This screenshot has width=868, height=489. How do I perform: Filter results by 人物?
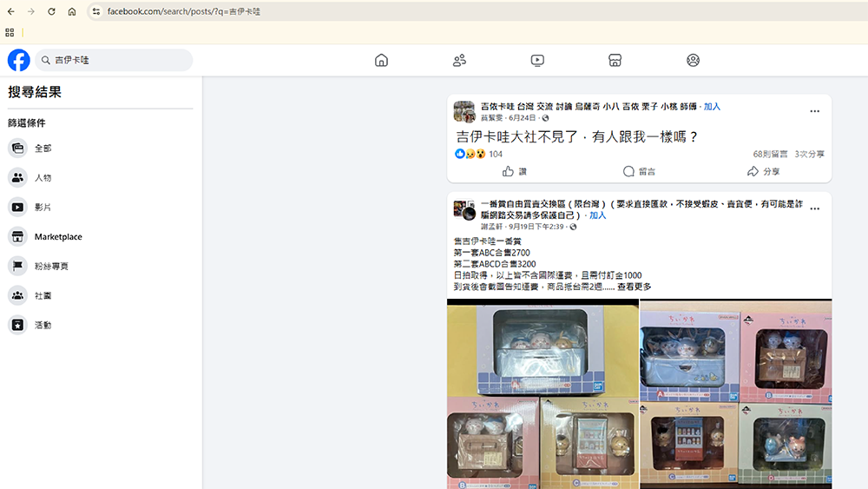100,177
